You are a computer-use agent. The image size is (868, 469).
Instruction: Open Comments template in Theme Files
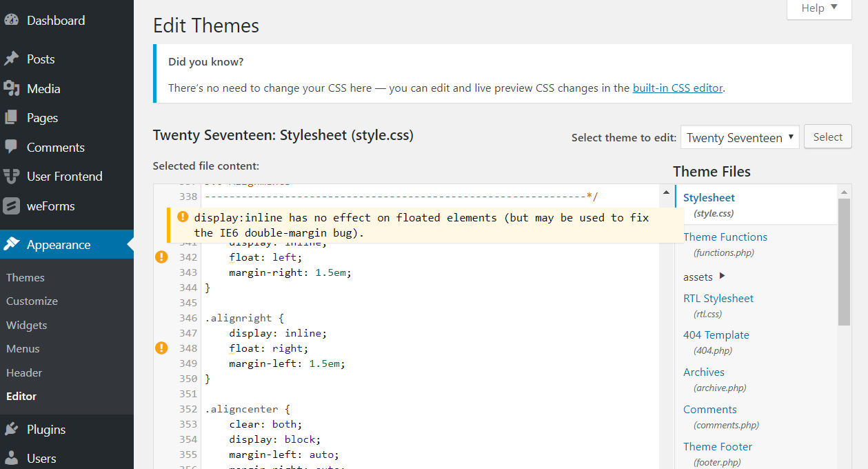pyautogui.click(x=710, y=410)
